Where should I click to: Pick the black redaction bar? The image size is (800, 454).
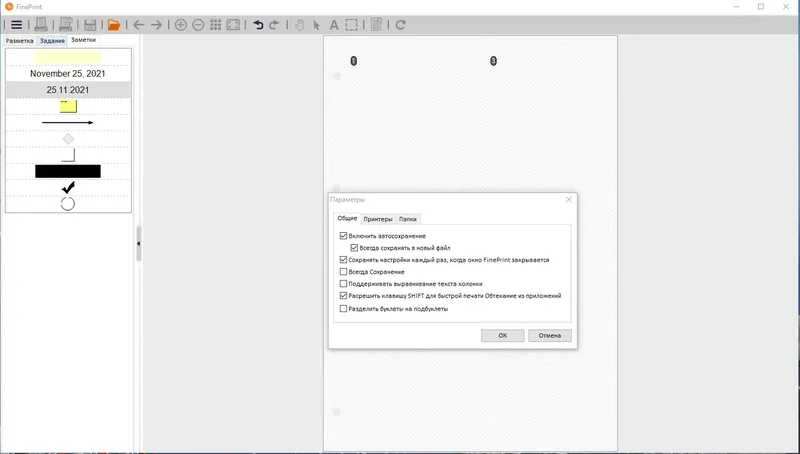point(68,171)
